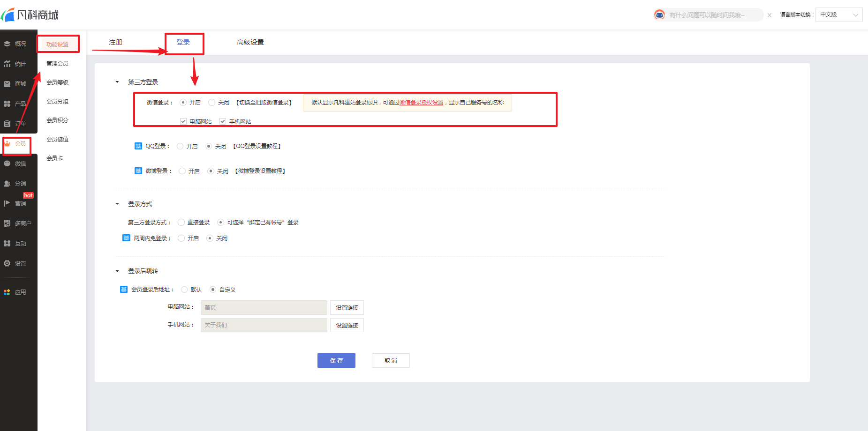
Task: Select 关闭 radio for 两周内免登录
Action: click(210, 238)
